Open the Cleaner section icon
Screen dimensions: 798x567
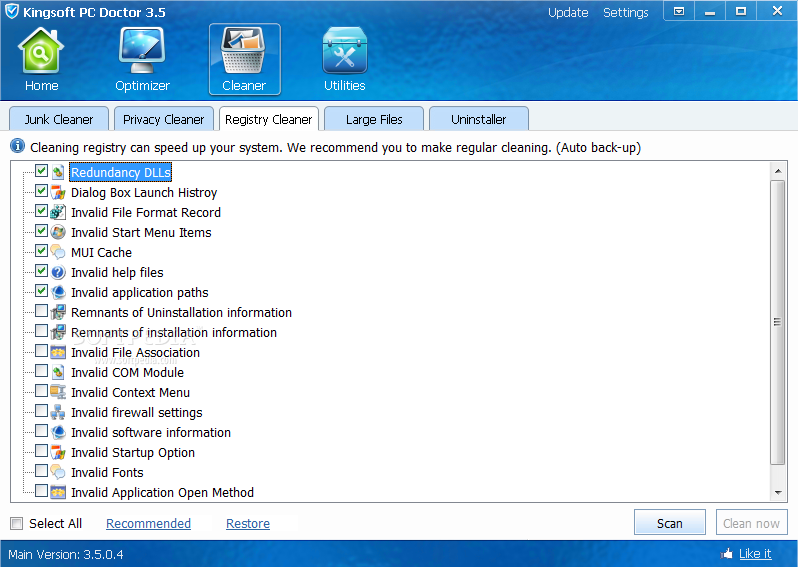(244, 51)
